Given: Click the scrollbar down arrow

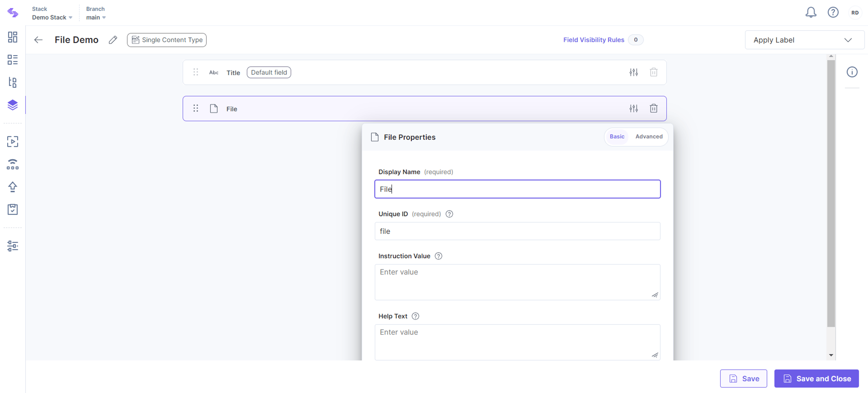Looking at the screenshot, I should 831,355.
